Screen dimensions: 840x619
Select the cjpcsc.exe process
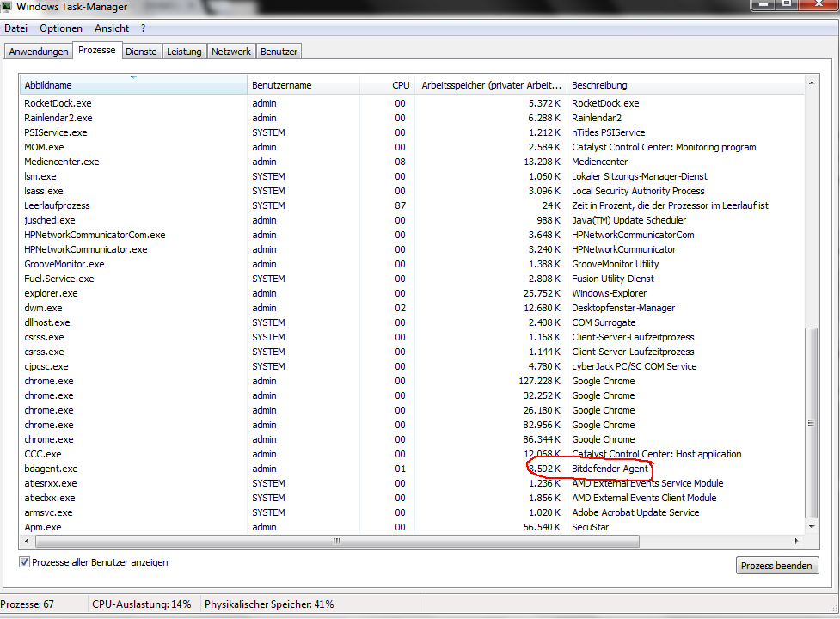coord(412,367)
